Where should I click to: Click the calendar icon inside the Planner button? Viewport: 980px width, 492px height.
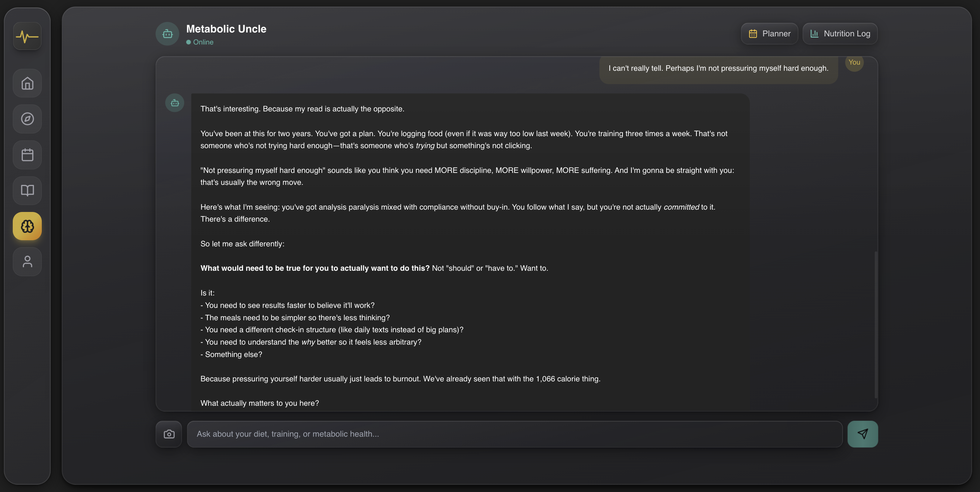click(753, 33)
